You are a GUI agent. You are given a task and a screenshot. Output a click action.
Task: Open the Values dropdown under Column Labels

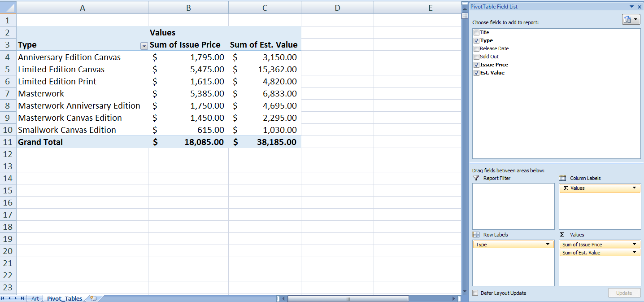coord(634,188)
